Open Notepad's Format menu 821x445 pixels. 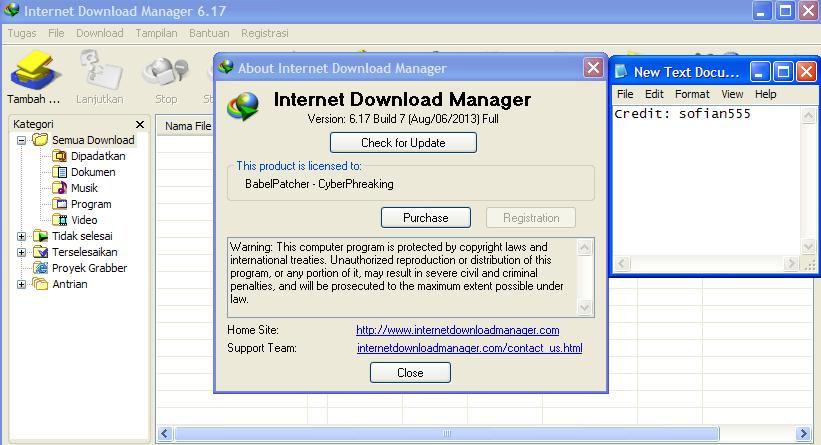692,94
